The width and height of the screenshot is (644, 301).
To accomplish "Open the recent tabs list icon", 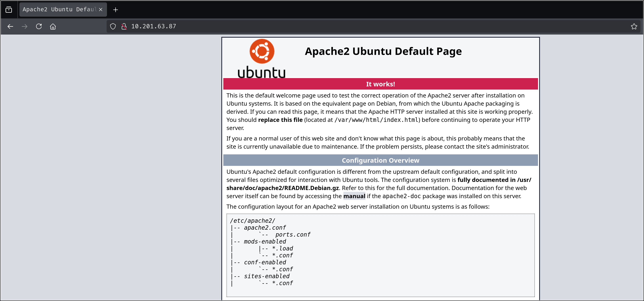I will [9, 10].
